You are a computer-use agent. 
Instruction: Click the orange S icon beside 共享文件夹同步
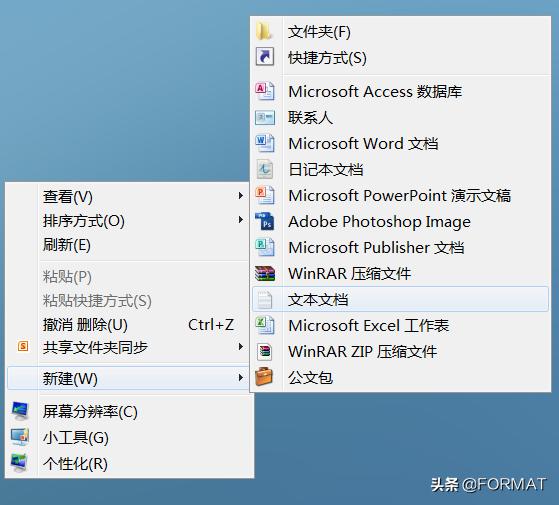pos(23,346)
